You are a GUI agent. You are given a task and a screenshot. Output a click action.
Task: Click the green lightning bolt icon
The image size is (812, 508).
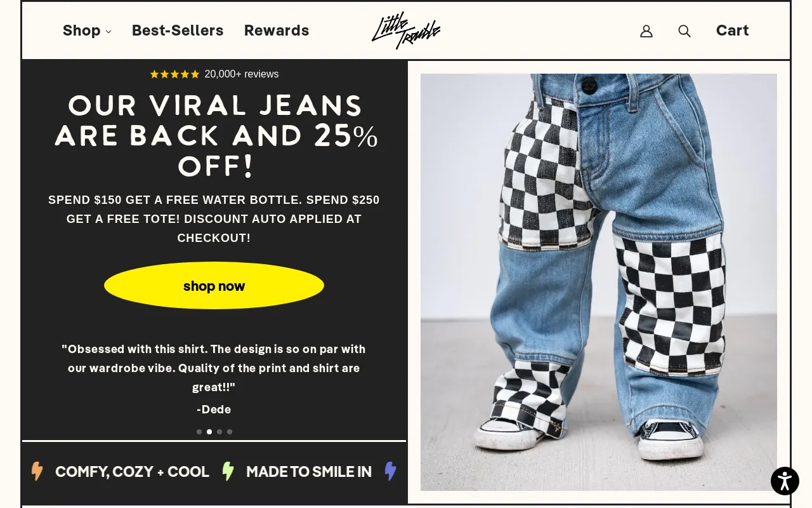228,471
